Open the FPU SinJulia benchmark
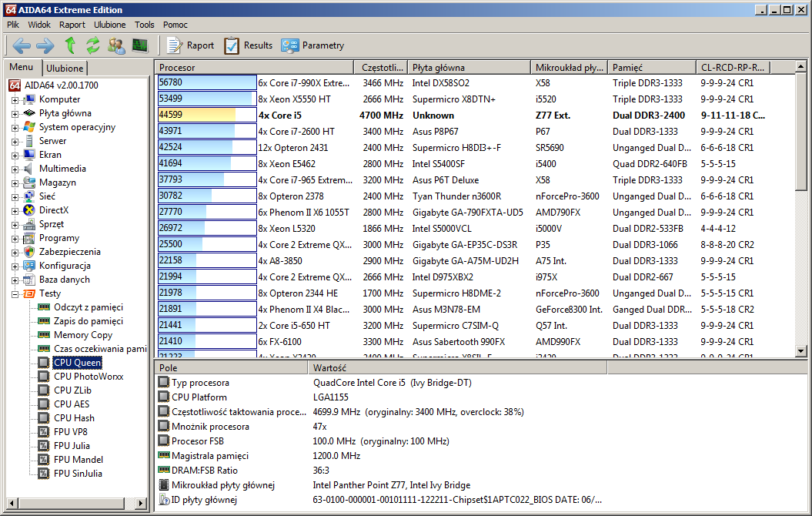The image size is (812, 516). [x=78, y=474]
